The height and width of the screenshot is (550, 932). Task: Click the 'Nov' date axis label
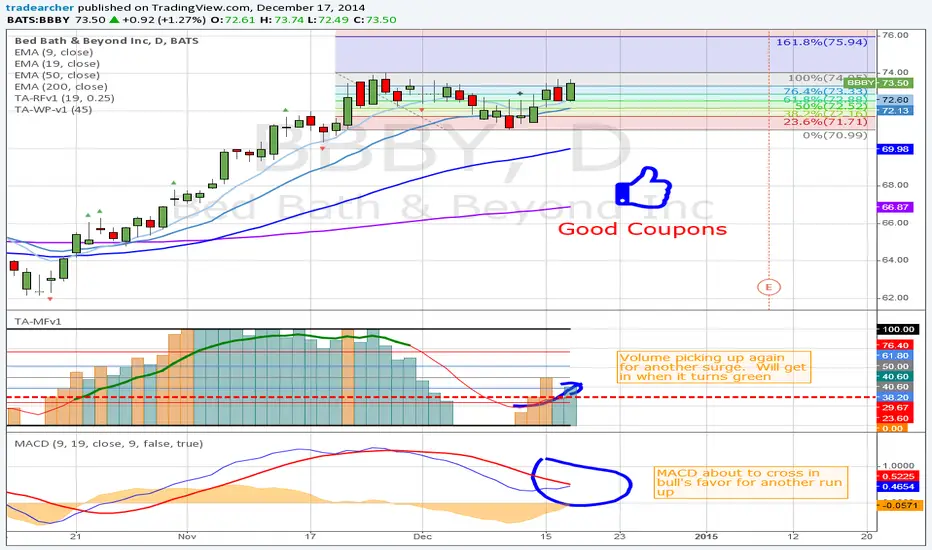187,536
